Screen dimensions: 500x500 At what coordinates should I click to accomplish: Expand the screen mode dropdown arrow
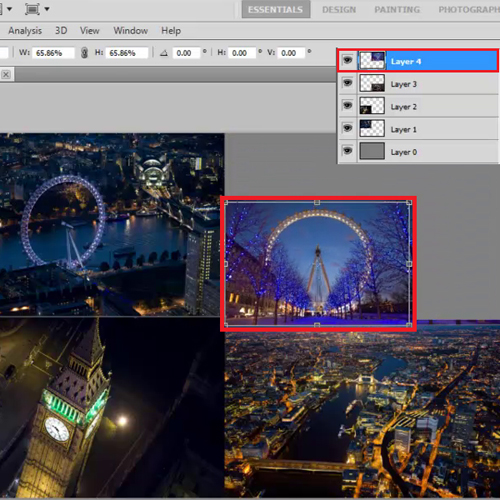[47, 9]
